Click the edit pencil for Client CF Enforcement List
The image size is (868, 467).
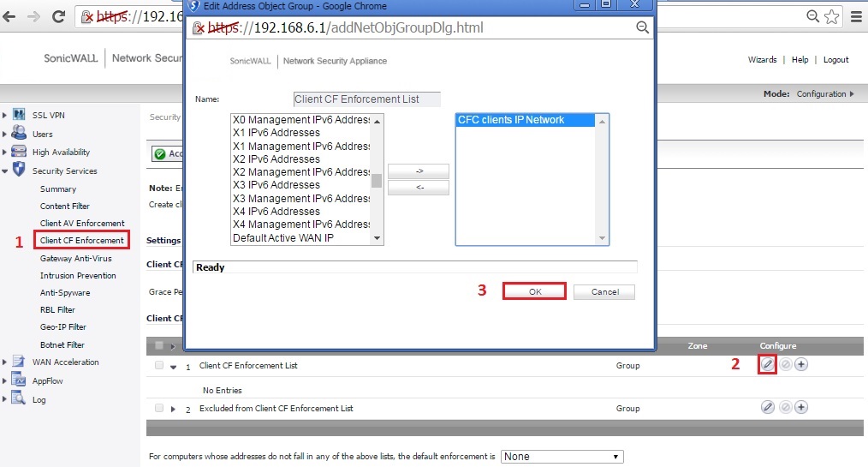[x=768, y=364]
